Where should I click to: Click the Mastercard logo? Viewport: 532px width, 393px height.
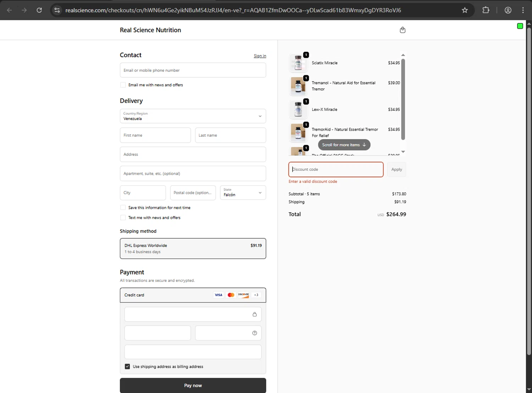231,295
